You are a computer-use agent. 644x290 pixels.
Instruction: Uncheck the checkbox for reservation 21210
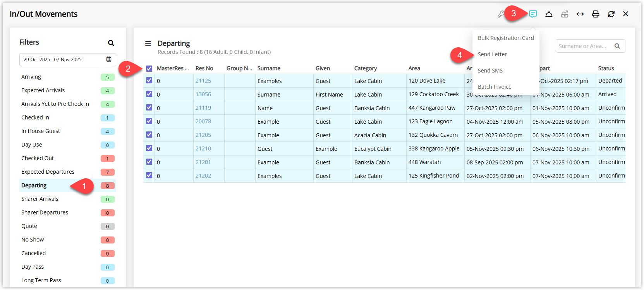pos(149,148)
